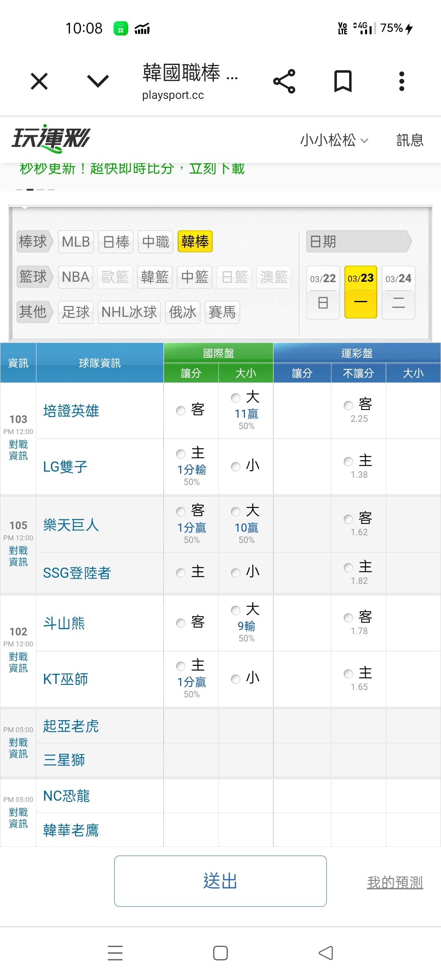Image resolution: width=441 pixels, height=980 pixels.
Task: Tap Android home navigation icon
Action: click(220, 953)
